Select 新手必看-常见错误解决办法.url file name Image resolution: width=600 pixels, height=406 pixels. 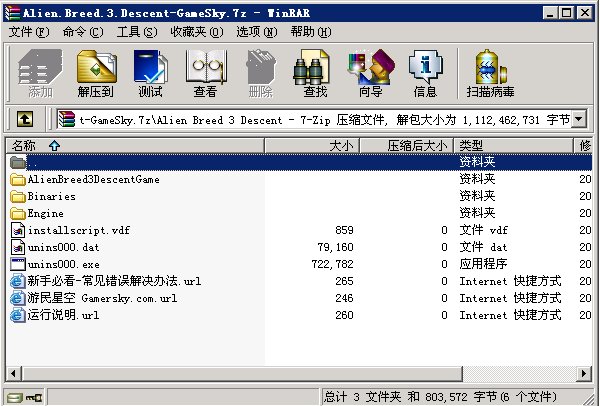tap(114, 282)
